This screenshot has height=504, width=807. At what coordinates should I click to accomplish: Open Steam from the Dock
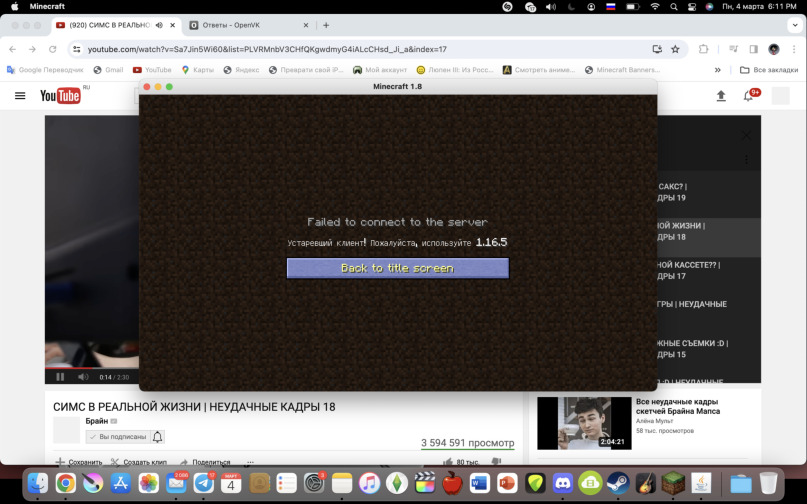tap(618, 483)
